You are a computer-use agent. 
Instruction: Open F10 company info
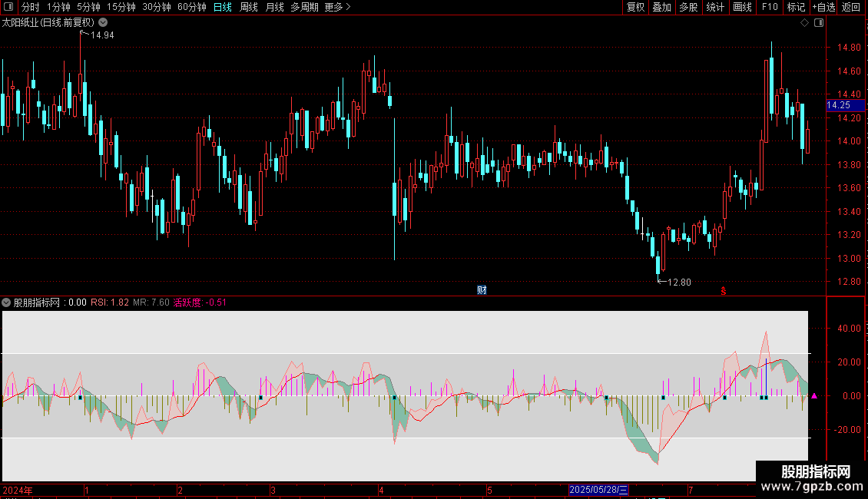[770, 7]
